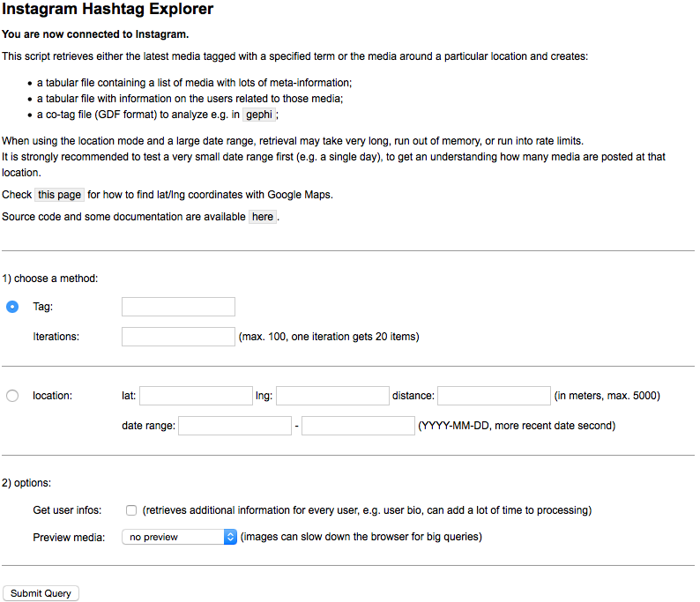This screenshot has width=700, height=602.
Task: Focus the lat coordinate field
Action: coord(196,396)
